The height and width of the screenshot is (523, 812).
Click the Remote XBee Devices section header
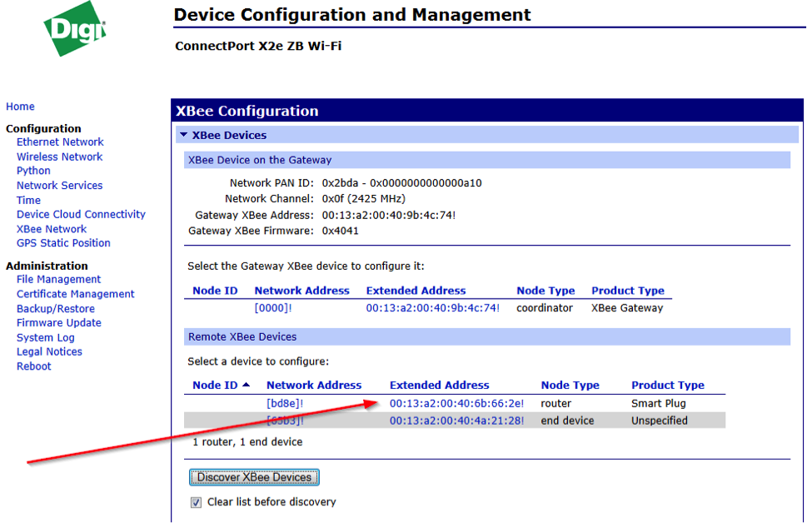pos(487,336)
